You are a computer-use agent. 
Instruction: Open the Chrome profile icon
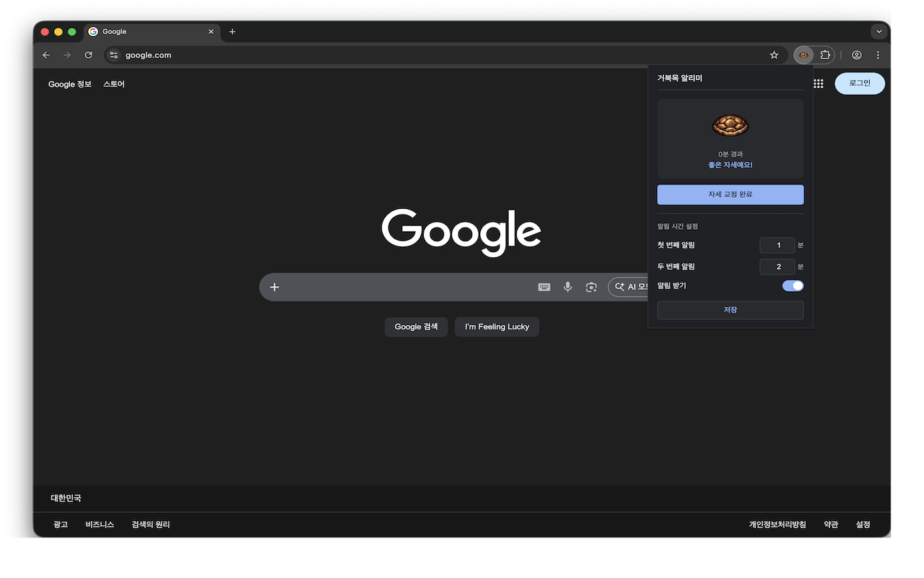(856, 55)
